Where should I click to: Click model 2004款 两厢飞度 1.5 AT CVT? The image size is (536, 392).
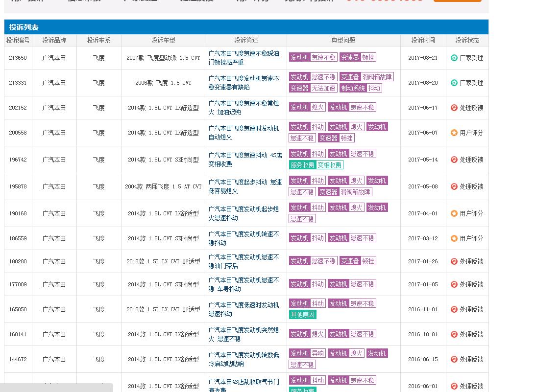coord(164,186)
